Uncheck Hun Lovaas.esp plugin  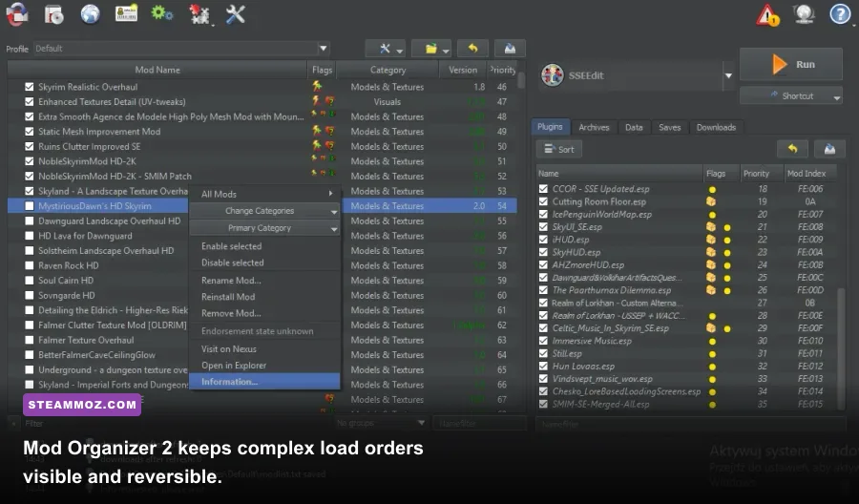coord(543,366)
